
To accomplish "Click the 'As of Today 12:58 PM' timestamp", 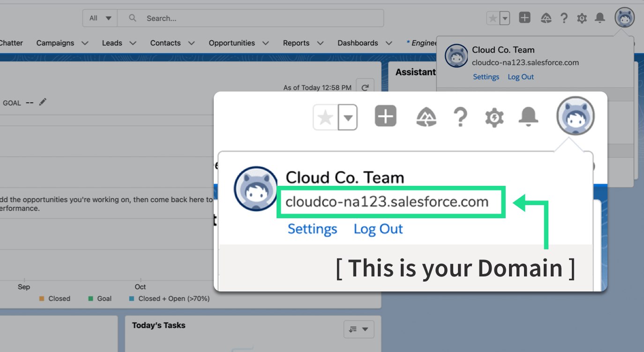I will 317,88.
